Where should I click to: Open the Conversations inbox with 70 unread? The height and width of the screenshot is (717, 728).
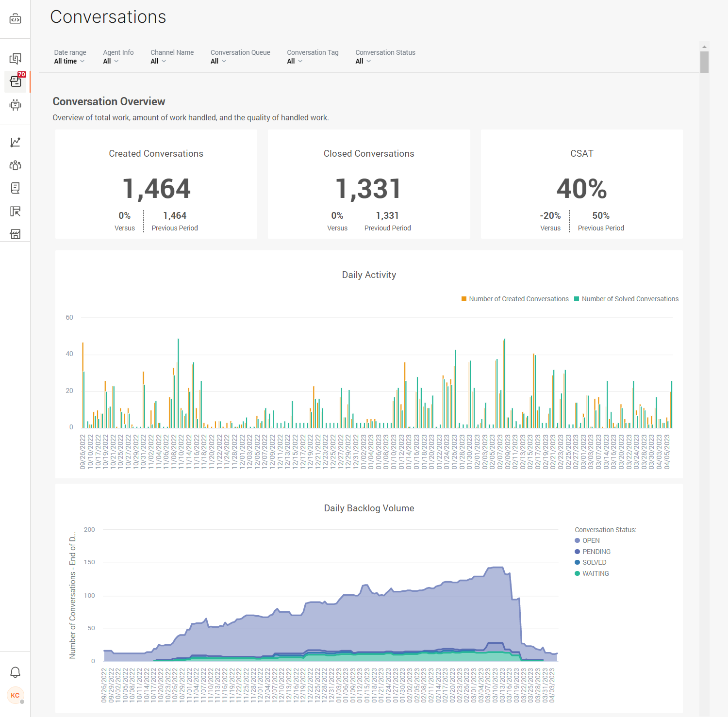click(15, 81)
